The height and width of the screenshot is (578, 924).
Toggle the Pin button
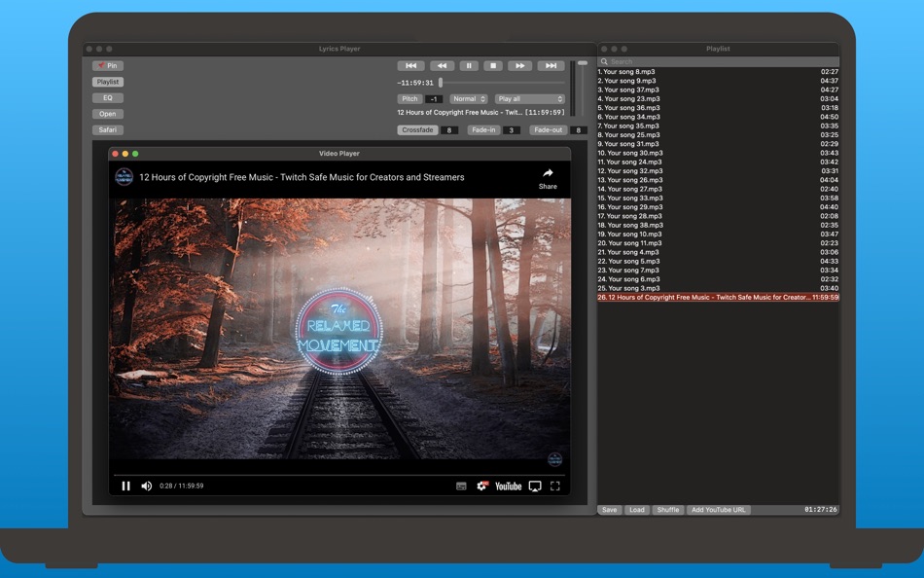pos(108,66)
